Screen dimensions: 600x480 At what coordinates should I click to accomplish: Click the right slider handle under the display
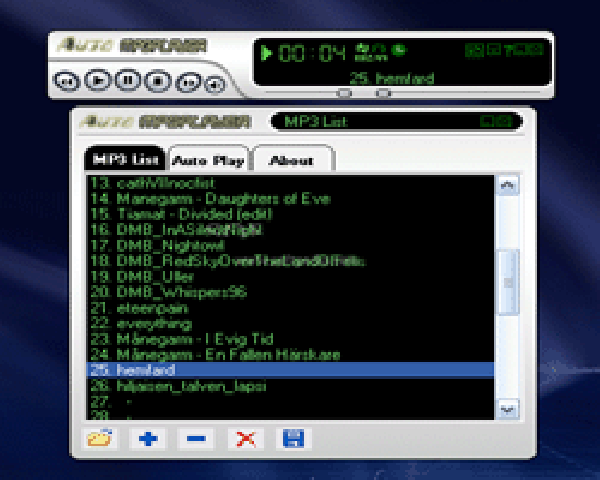pos(383,93)
